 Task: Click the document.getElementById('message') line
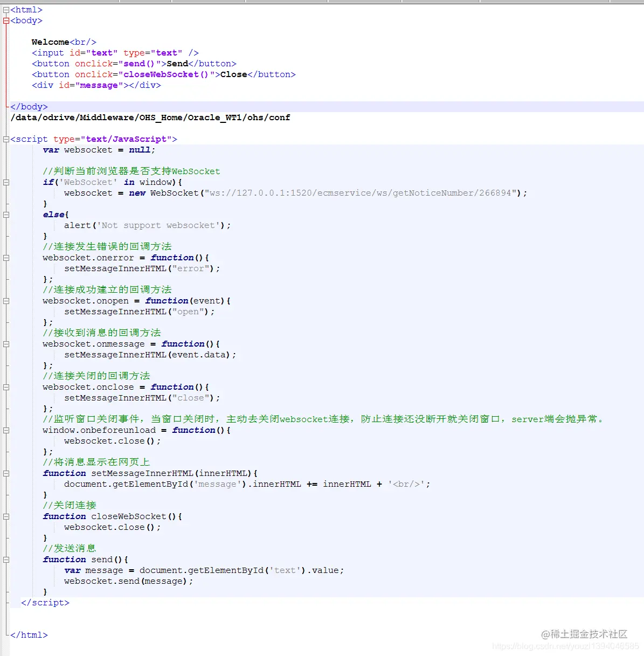click(x=247, y=484)
